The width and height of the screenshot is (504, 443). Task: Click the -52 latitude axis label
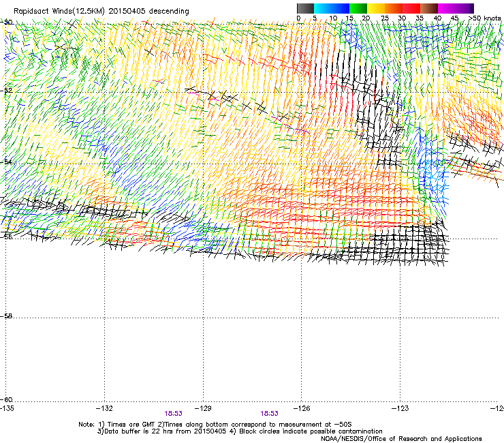[6, 91]
